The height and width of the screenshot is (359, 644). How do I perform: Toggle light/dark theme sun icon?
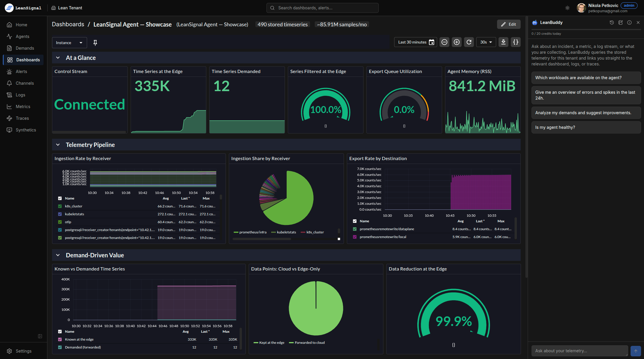tap(567, 8)
